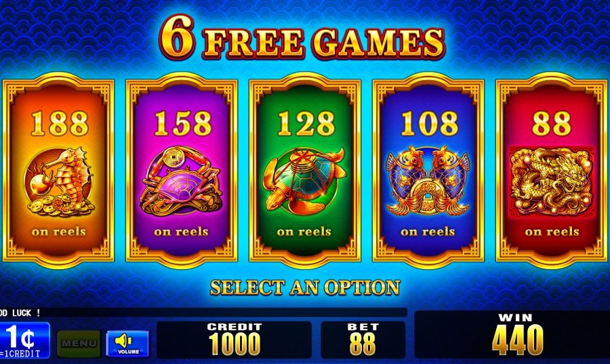The image size is (610, 364).
Task: Open the greyed MENU button
Action: click(79, 344)
